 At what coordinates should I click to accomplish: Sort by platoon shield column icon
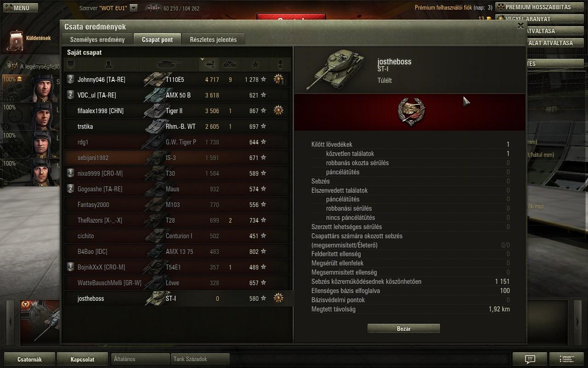[70, 64]
